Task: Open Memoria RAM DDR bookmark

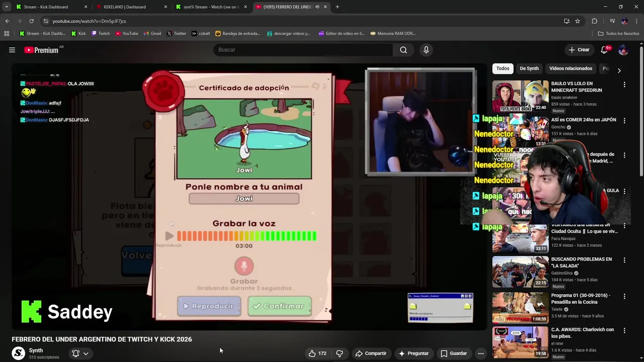Action: (393, 34)
